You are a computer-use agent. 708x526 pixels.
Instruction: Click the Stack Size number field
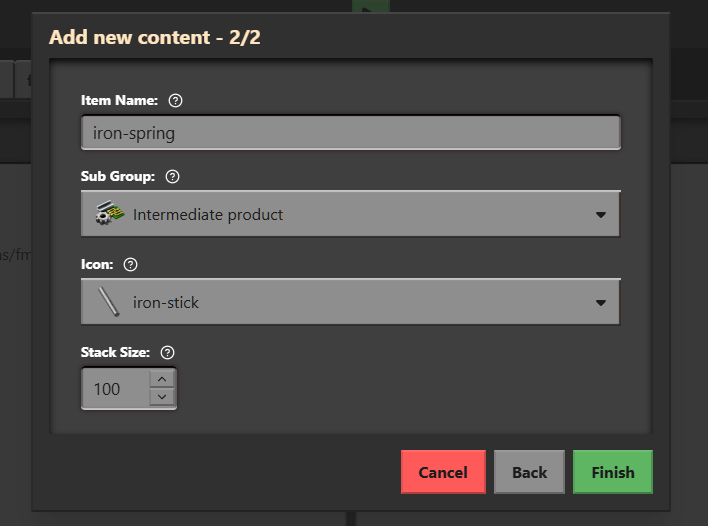click(115, 388)
